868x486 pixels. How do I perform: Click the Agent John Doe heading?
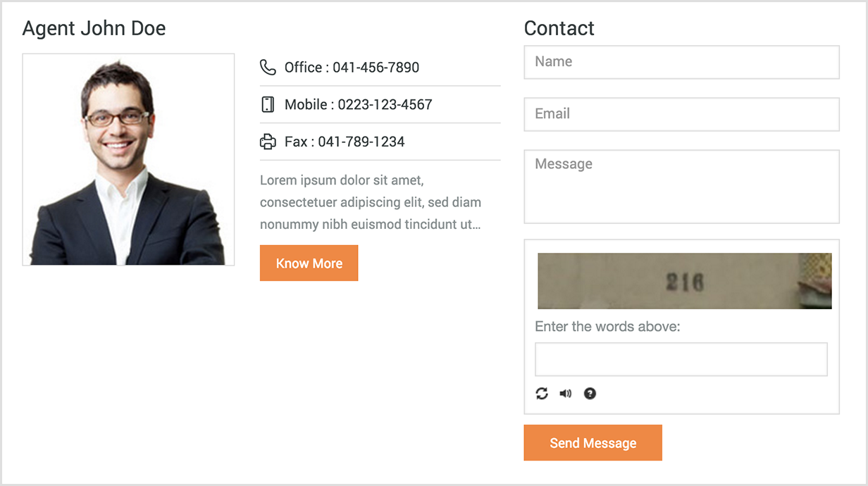[x=94, y=28]
